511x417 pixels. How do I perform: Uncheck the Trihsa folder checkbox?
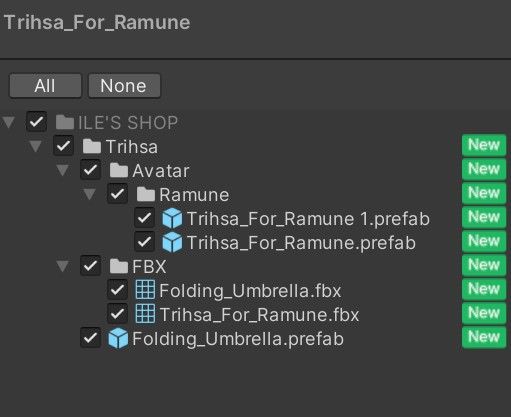point(63,146)
